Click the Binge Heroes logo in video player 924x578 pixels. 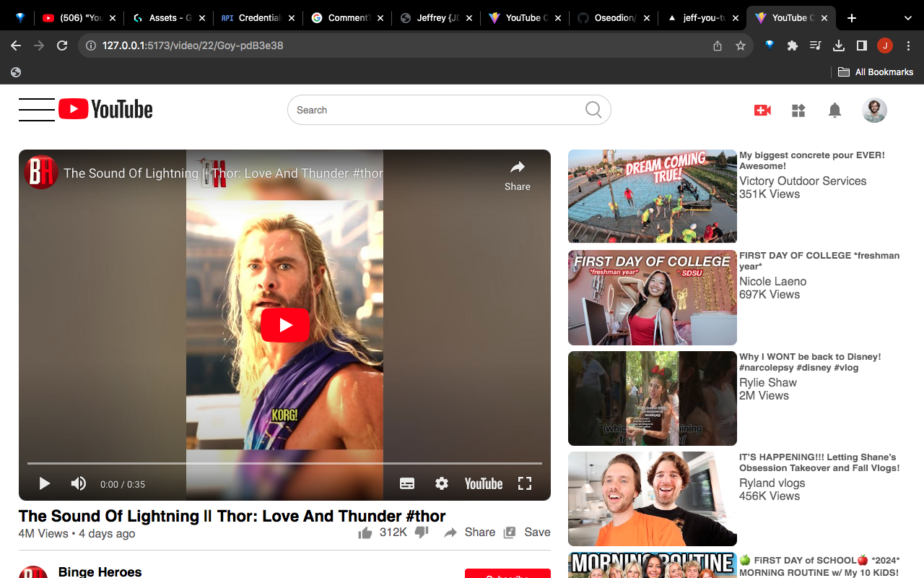(41, 173)
